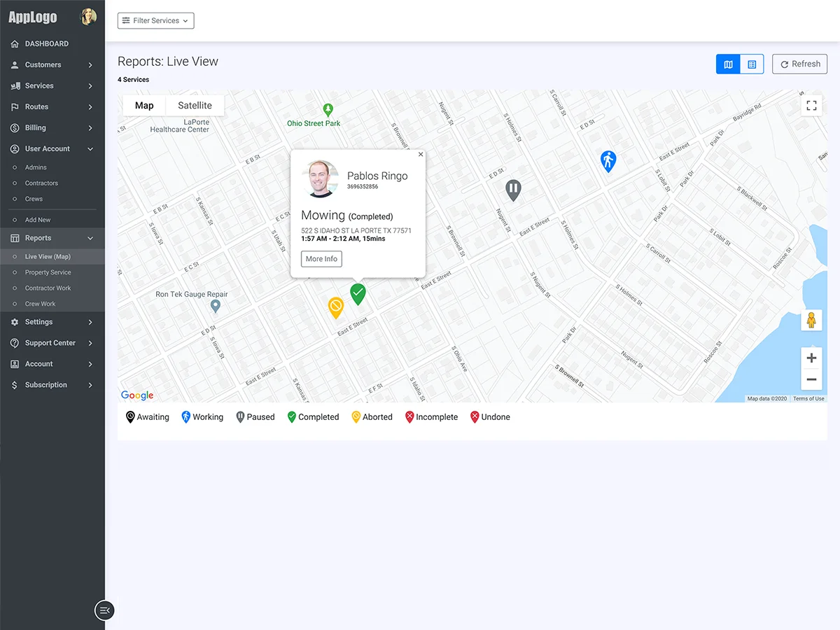Click the Billing dollar icon
840x630 pixels.
(x=15, y=128)
